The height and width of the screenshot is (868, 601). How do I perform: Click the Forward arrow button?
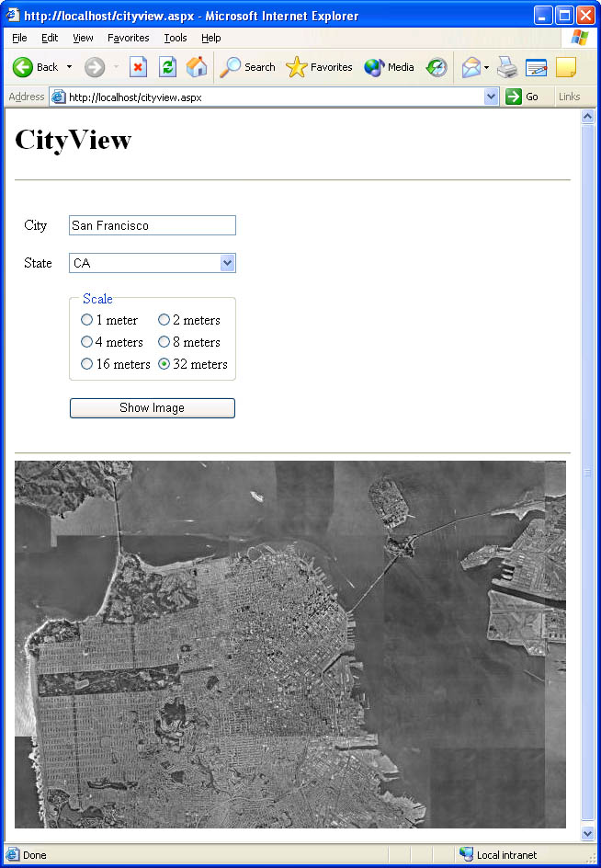(95, 67)
